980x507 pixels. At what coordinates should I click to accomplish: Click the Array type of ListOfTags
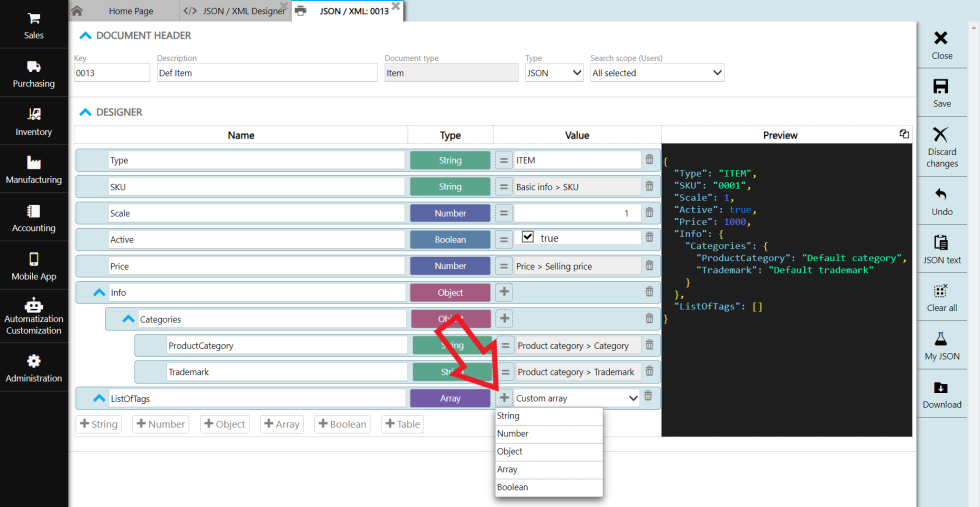coord(450,398)
